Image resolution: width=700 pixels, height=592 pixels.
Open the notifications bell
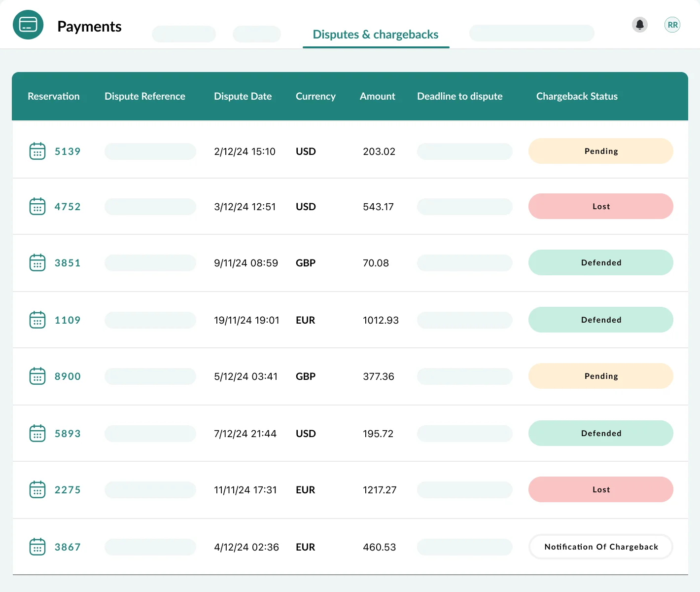point(640,25)
